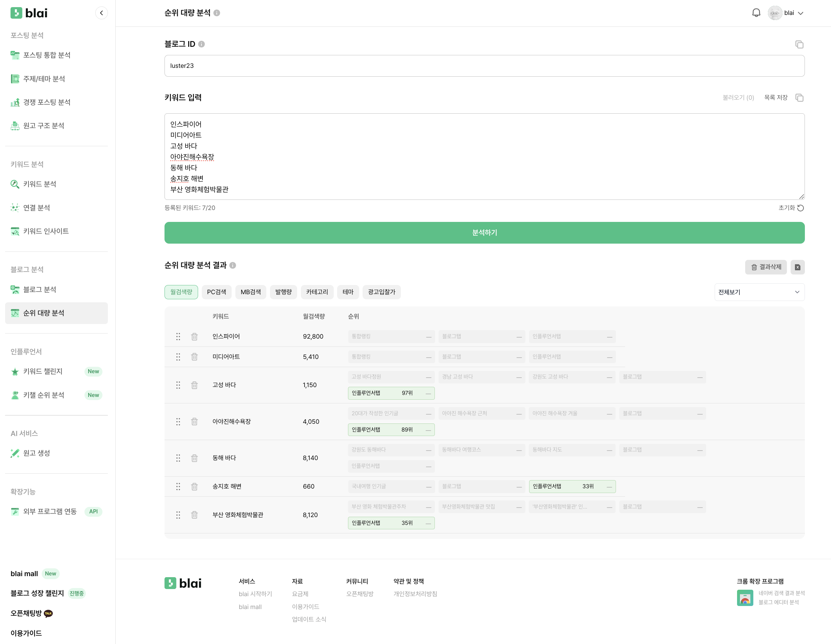Copy the blog ID with the copy icon
Screen dimensions: 831x644
point(799,44)
